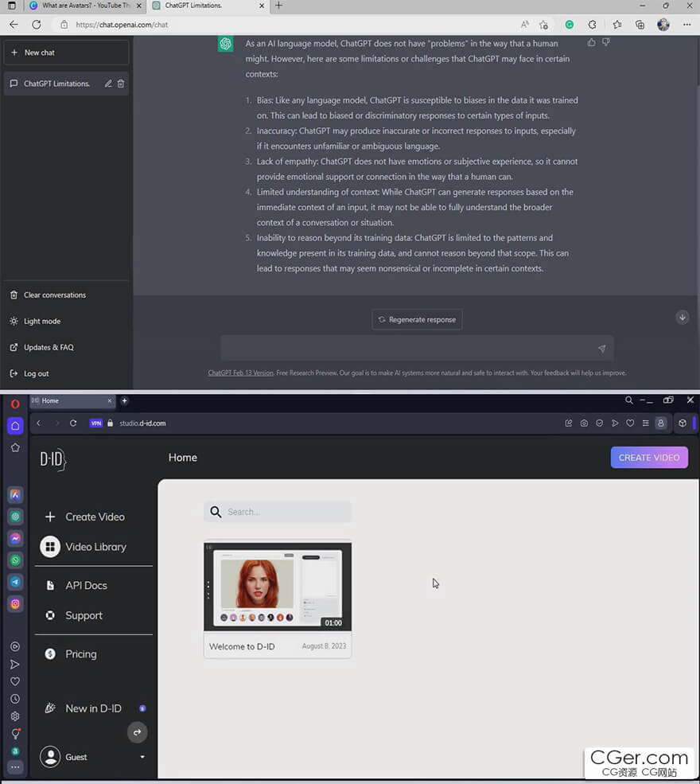Start a New chat in ChatGPT
Viewport: 700px width, 784px height.
(x=66, y=53)
